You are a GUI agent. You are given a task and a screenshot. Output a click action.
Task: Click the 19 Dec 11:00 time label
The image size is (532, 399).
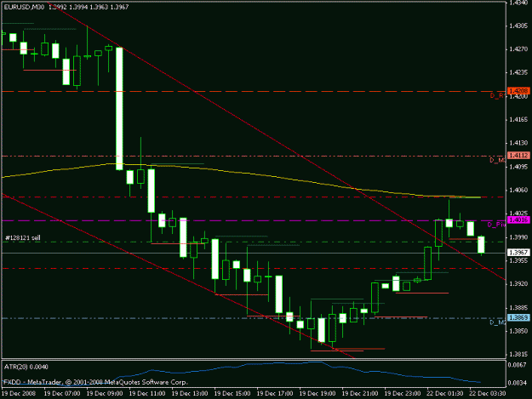tap(147, 394)
